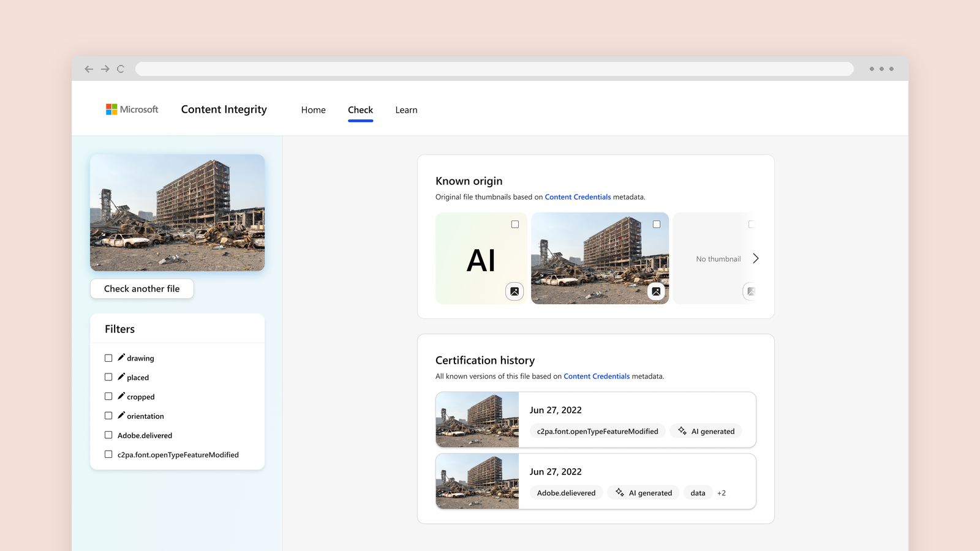This screenshot has height=551, width=980.
Task: Click the browser address bar
Action: click(494, 69)
